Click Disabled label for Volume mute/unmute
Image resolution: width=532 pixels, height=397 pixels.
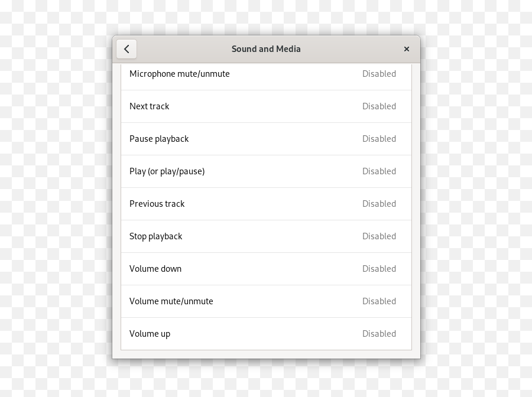coord(379,302)
